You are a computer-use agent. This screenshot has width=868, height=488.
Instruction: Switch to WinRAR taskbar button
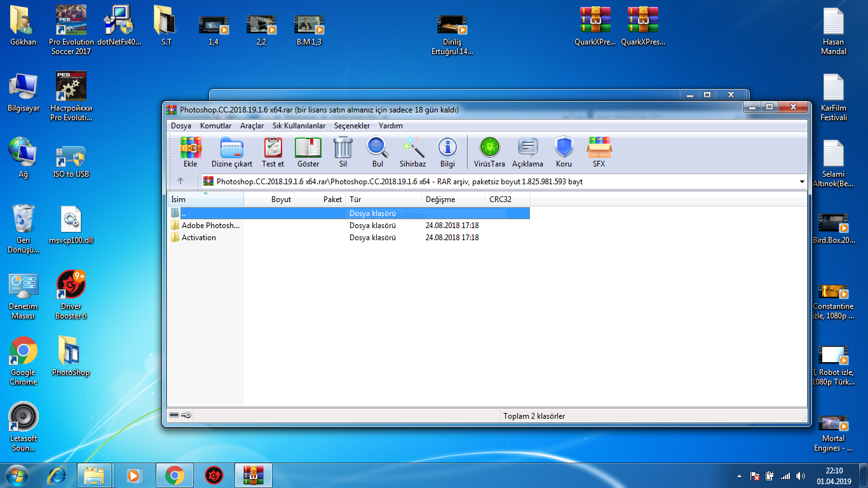click(x=254, y=475)
